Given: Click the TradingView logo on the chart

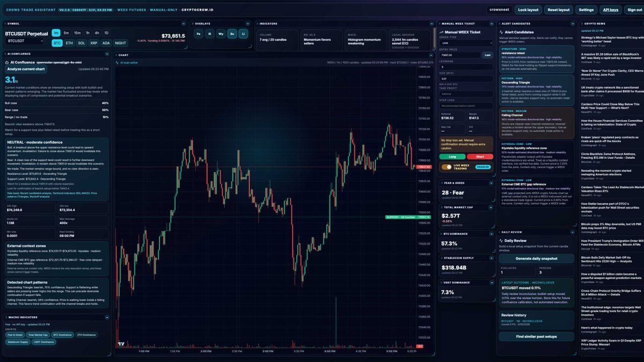Looking at the screenshot, I should coord(122,345).
